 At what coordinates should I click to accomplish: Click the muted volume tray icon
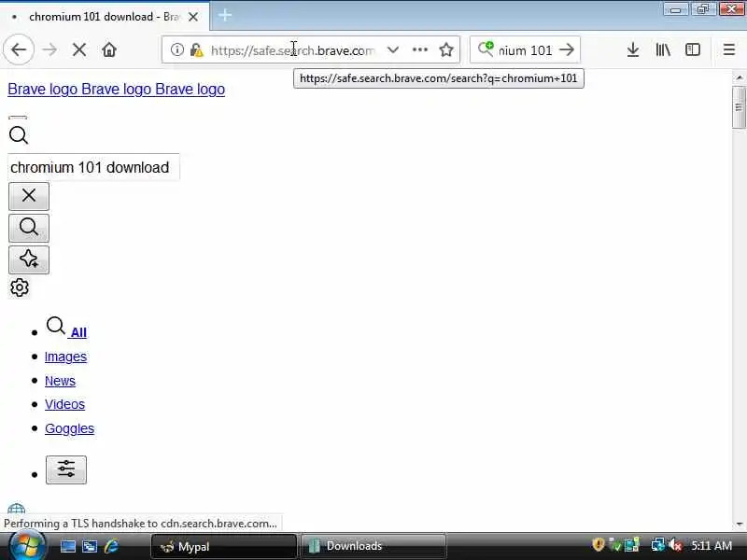[675, 544]
